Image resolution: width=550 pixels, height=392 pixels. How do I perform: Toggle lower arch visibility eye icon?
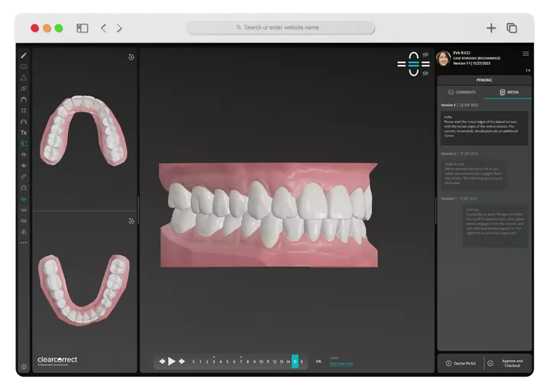[x=425, y=73]
